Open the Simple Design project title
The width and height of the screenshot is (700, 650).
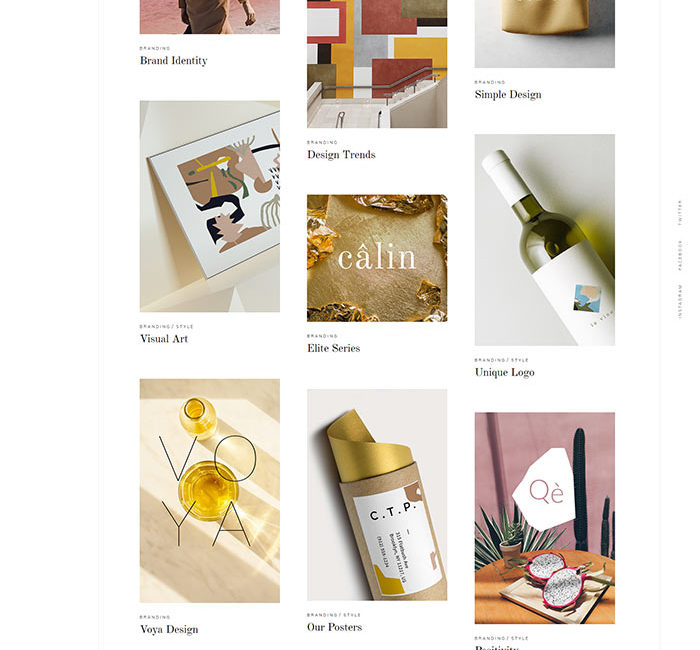[x=508, y=95]
